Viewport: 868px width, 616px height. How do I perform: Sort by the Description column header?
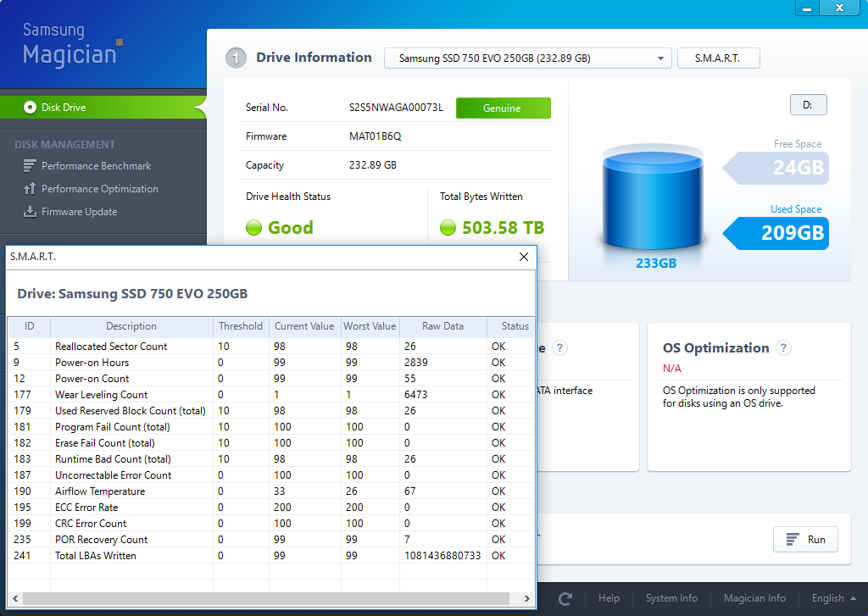(x=131, y=326)
